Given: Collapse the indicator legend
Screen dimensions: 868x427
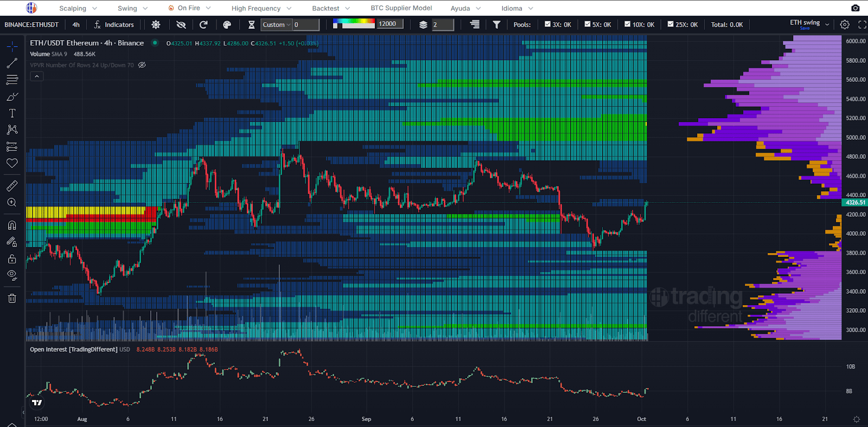Looking at the screenshot, I should click(37, 76).
